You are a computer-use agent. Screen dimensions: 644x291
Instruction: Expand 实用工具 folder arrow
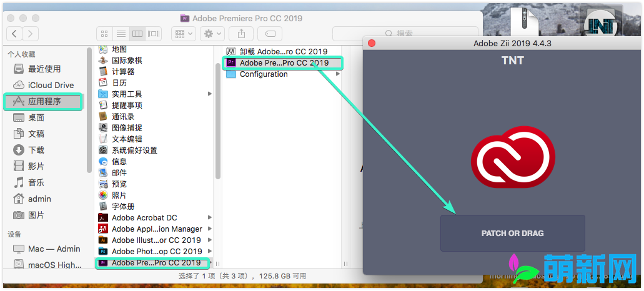coord(209,94)
